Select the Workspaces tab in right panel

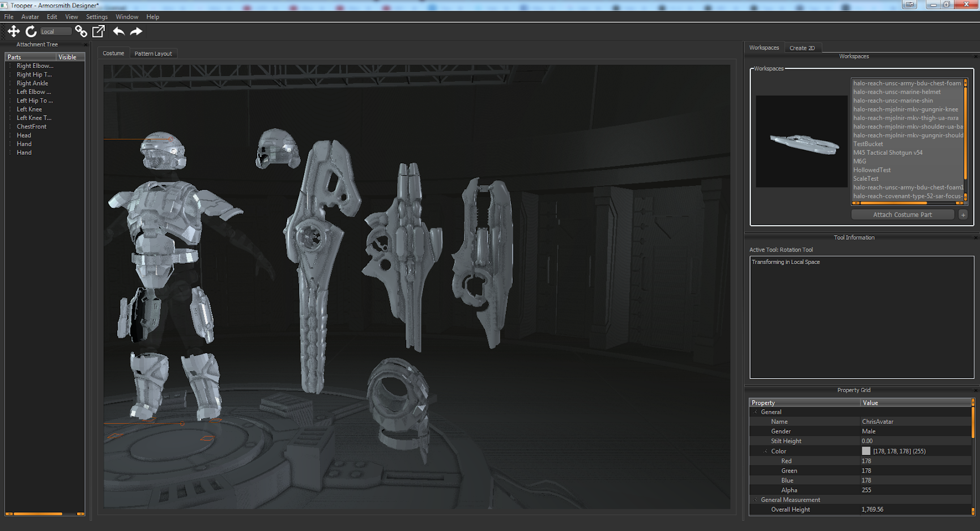(x=764, y=48)
